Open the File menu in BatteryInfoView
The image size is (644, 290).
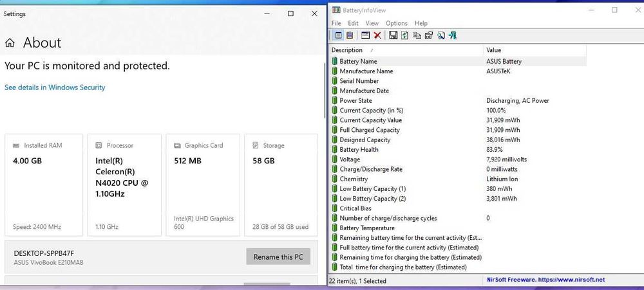[336, 23]
